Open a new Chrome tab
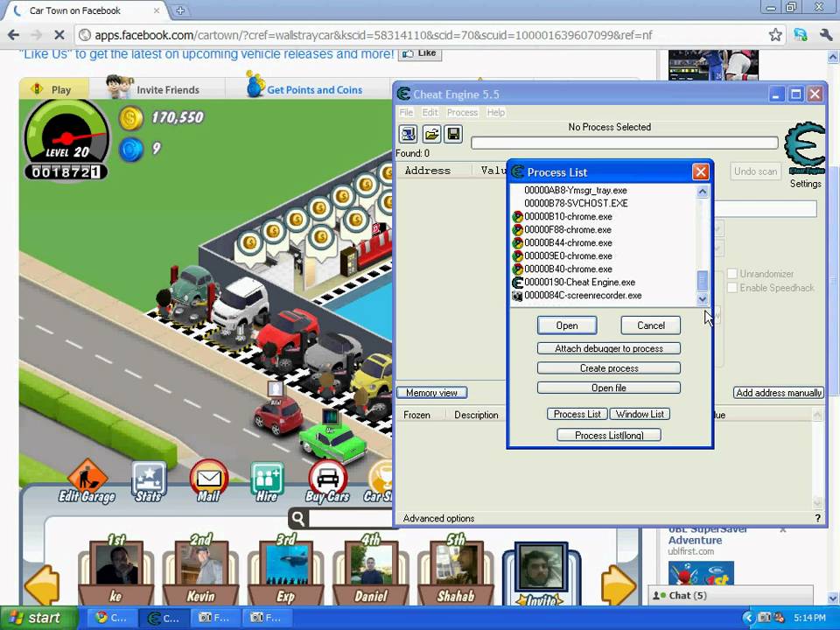Image resolution: width=840 pixels, height=630 pixels. tap(180, 10)
